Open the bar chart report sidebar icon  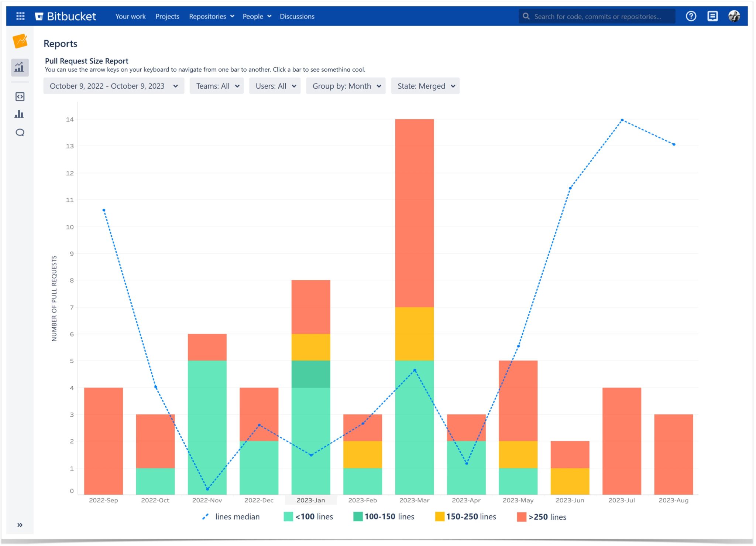tap(20, 115)
